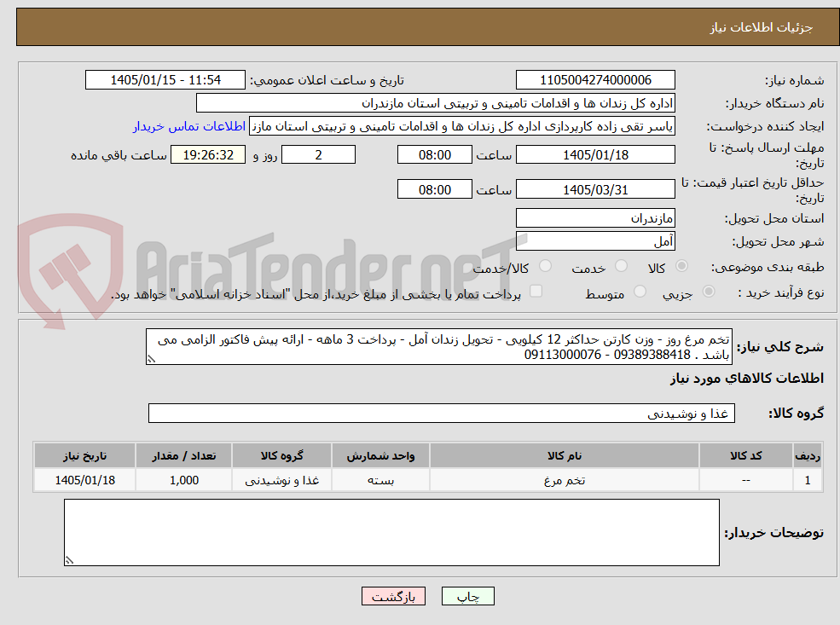Click the تعداد / مقدار column header

[183, 456]
